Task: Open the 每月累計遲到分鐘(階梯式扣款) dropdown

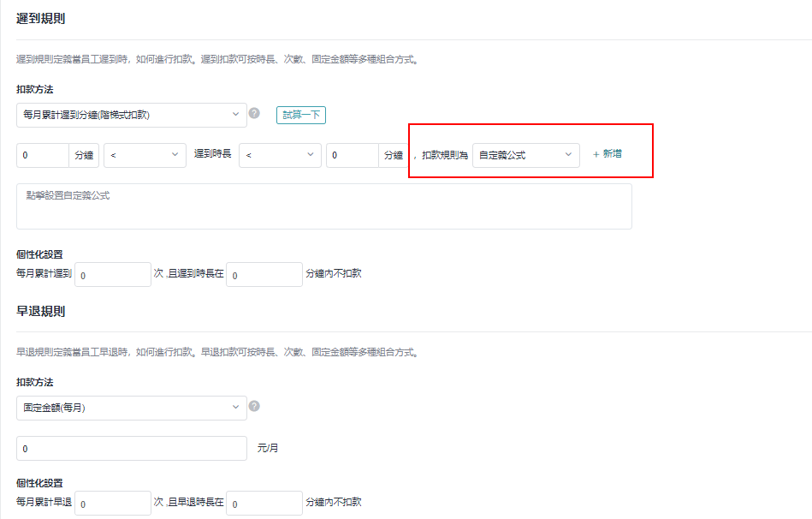Action: (x=131, y=115)
